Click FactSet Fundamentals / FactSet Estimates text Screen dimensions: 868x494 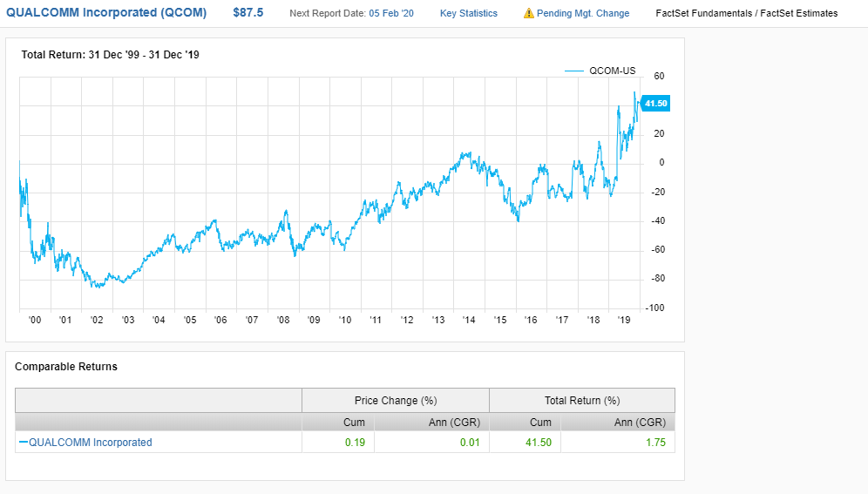[747, 13]
